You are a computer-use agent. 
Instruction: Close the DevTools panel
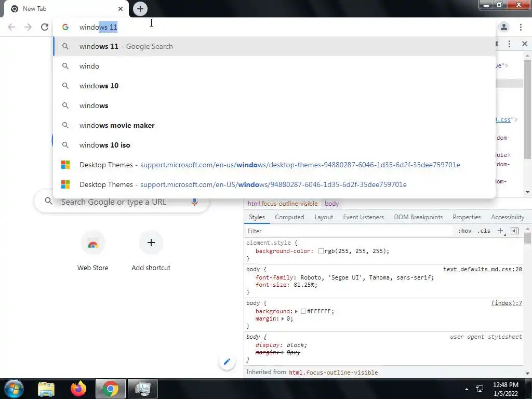pos(525,44)
